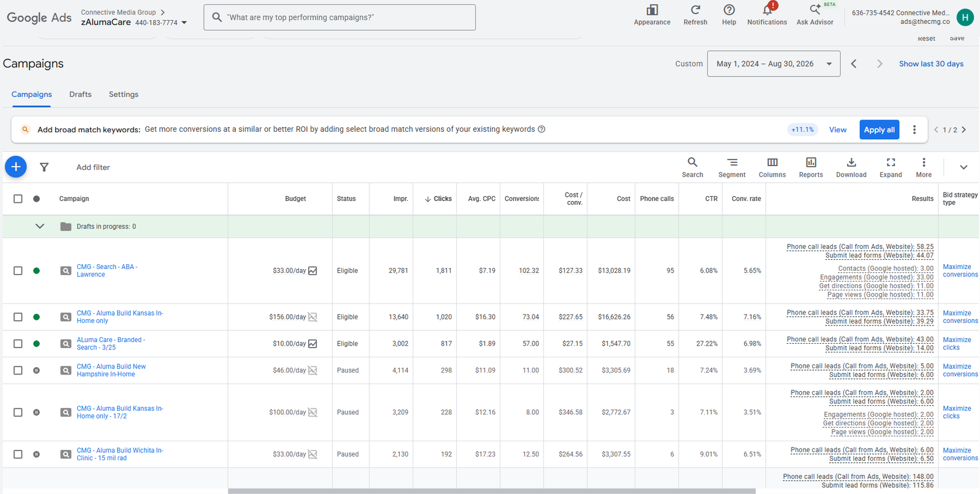Open the Columns tool
This screenshot has width=980, height=494.
coord(772,167)
